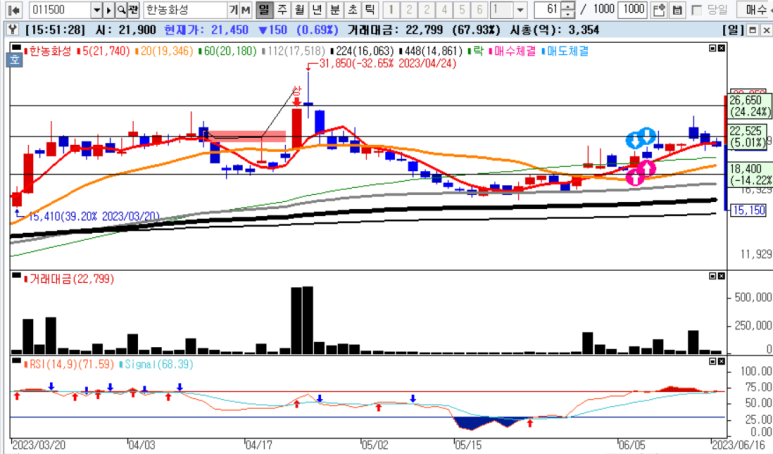Click the 18,400 price level label
This screenshot has width=773, height=454.
(750, 175)
